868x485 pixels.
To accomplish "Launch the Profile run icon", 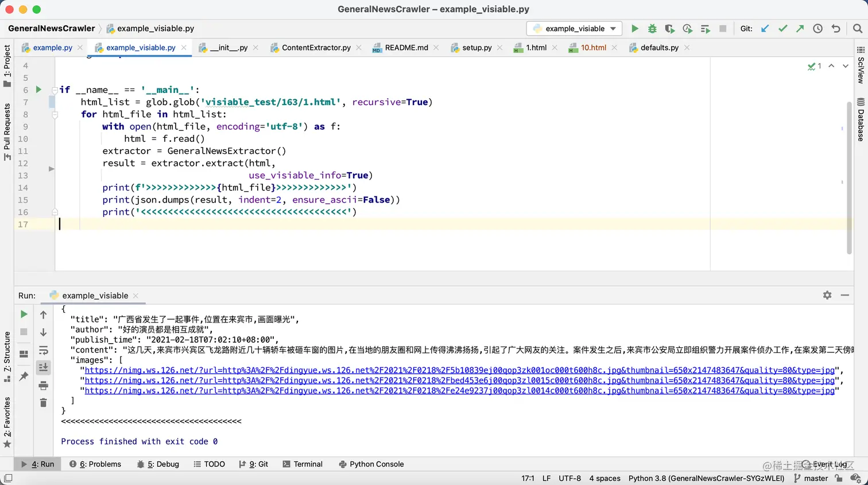I will point(687,29).
